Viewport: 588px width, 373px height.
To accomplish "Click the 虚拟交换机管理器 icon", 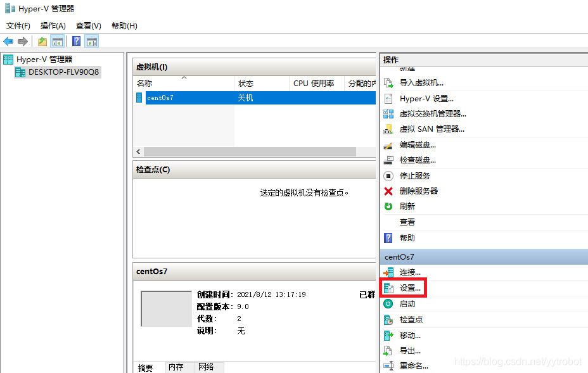I will tap(388, 114).
